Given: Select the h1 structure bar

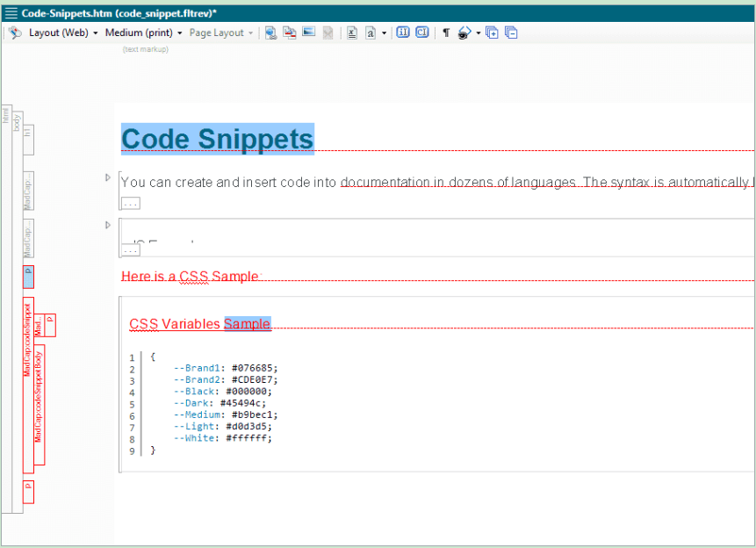Looking at the screenshot, I should pyautogui.click(x=28, y=140).
